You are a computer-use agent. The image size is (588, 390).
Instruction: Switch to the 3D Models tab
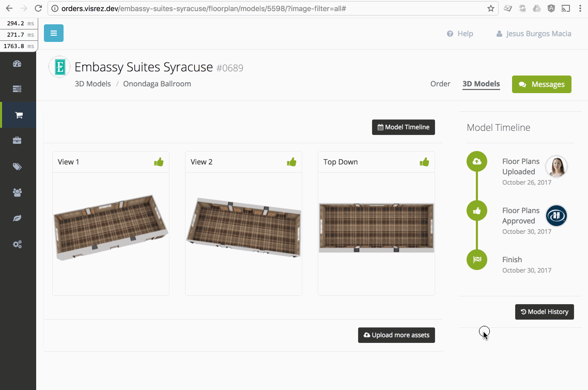click(481, 84)
